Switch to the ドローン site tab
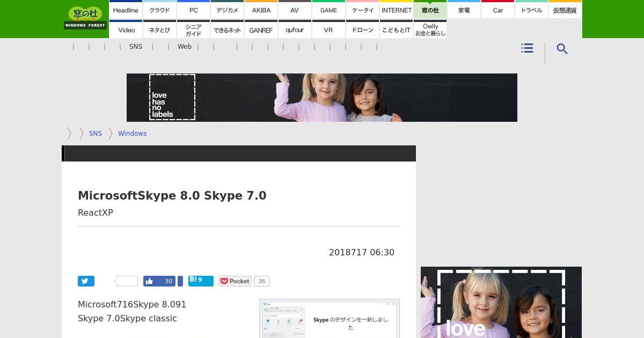 (x=362, y=30)
